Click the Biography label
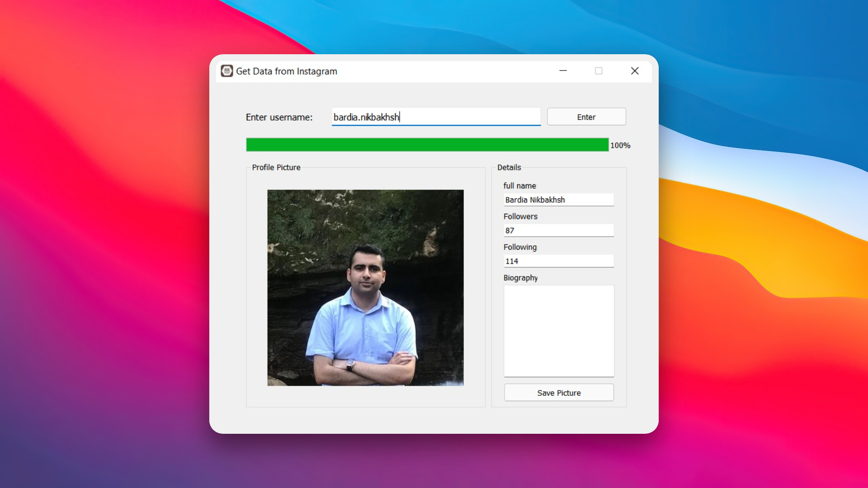This screenshot has width=868, height=488. pos(520,278)
